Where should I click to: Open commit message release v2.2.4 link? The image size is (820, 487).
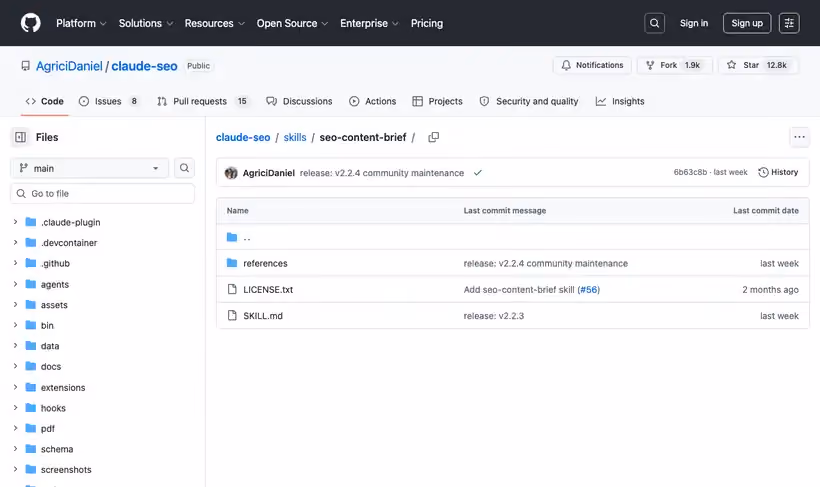coord(382,173)
